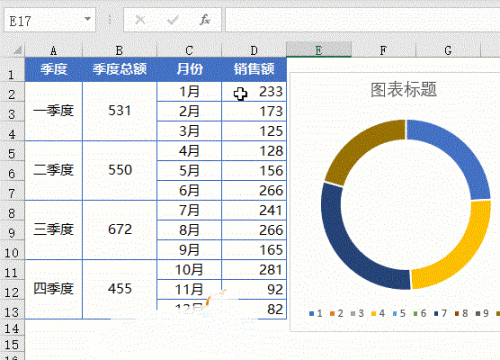Screen dimensions: 500x360
Task: Select column F header
Action: [x=383, y=50]
